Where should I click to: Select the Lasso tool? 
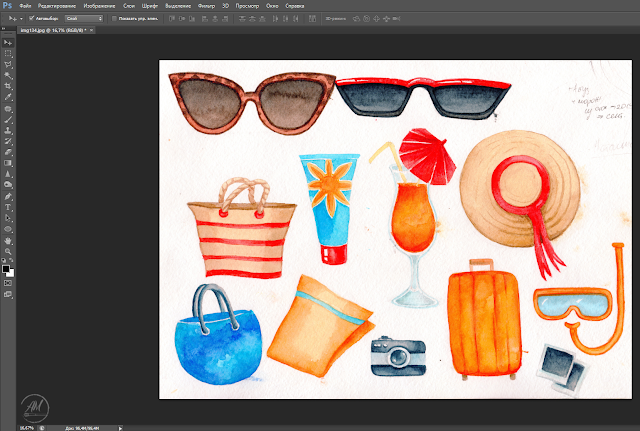pyautogui.click(x=8, y=64)
